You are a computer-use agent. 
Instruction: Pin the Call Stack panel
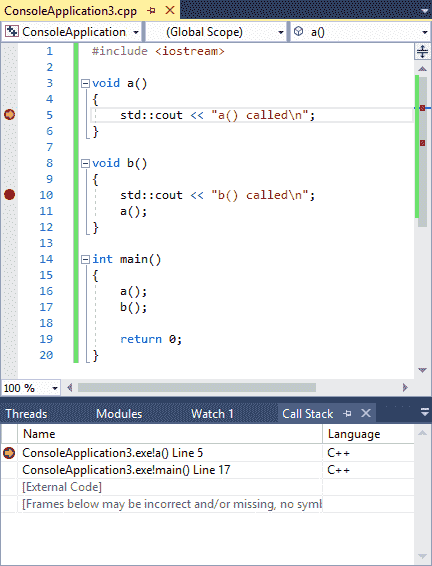[x=347, y=413]
